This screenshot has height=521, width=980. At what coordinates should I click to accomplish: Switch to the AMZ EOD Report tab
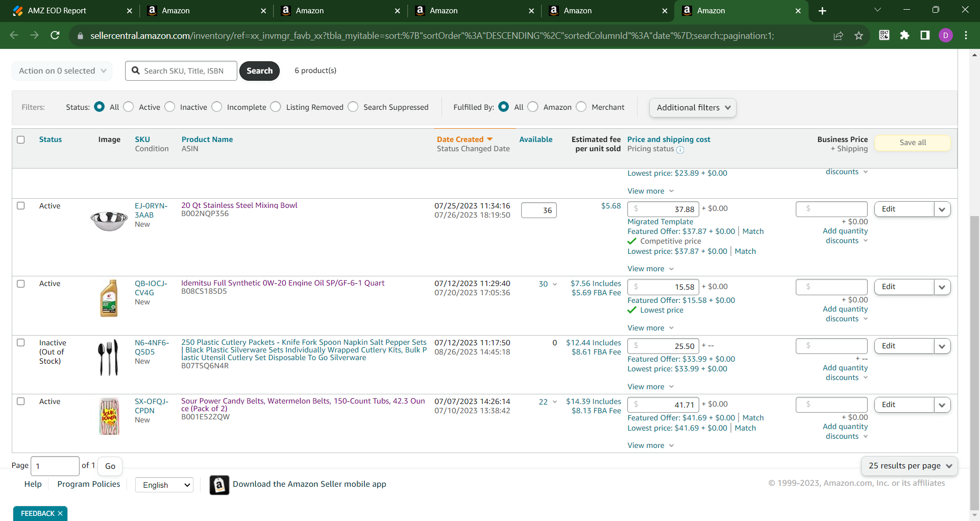[x=68, y=11]
